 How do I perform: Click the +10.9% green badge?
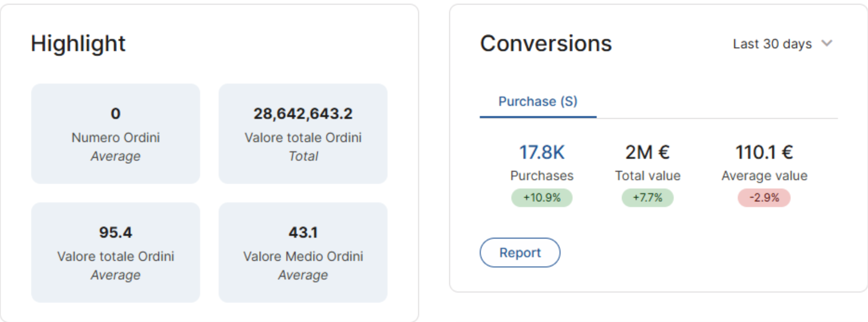[x=542, y=198]
